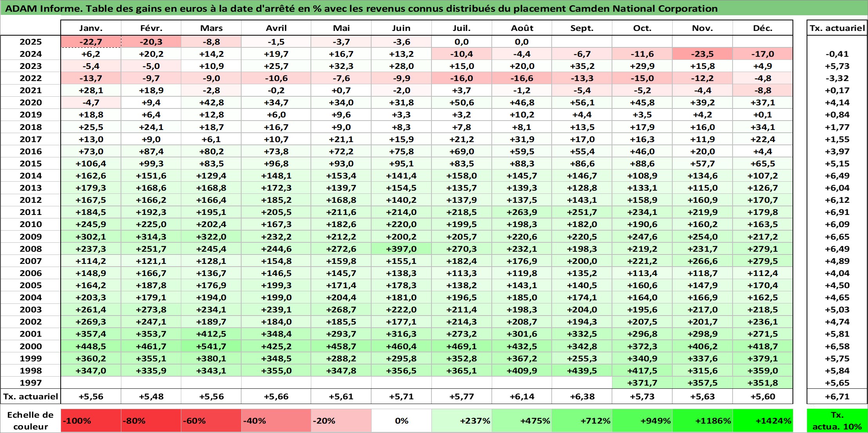Click the +322,0 cell for March 2009
This screenshot has width=868, height=433.
pyautogui.click(x=211, y=237)
